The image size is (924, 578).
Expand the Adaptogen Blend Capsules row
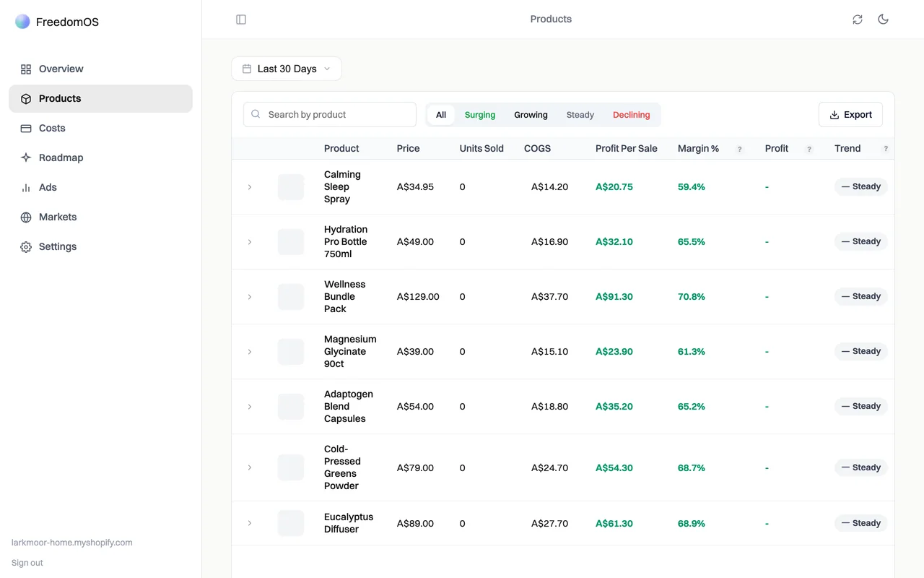coord(250,407)
